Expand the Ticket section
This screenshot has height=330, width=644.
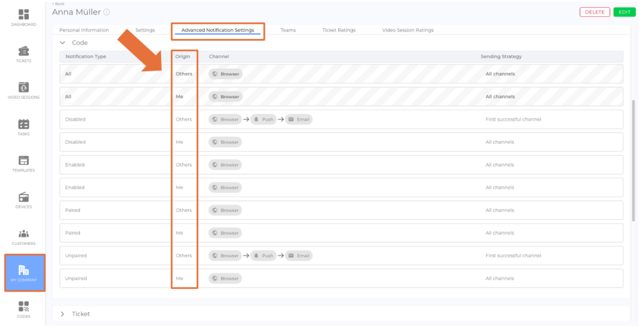(62, 314)
